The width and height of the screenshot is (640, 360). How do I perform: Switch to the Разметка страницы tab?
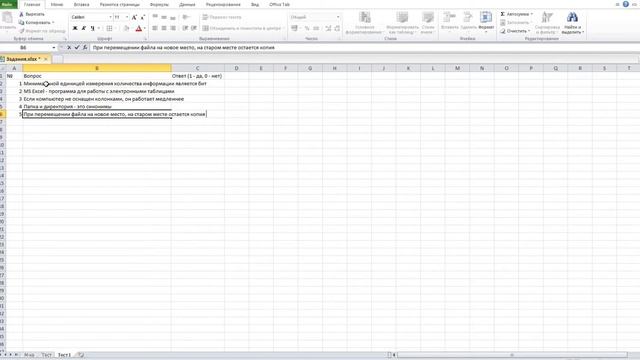(x=120, y=4)
